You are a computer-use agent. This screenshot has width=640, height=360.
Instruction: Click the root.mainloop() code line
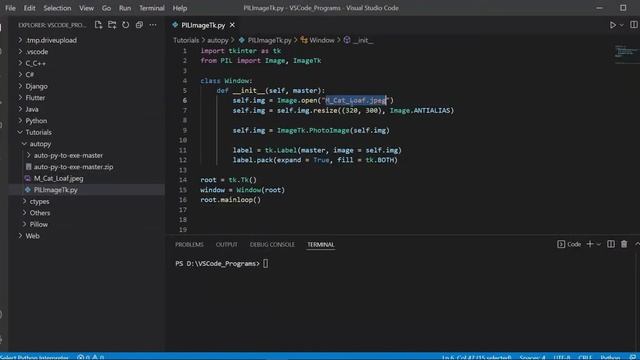pos(231,200)
